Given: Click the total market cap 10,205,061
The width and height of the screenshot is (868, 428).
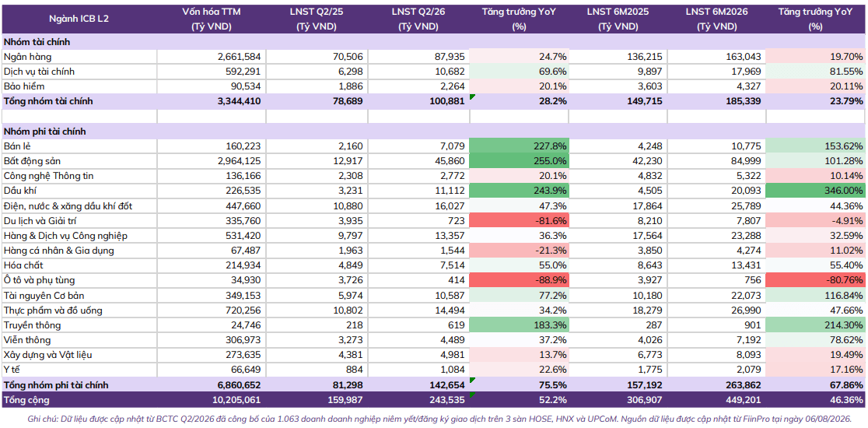Looking at the screenshot, I should [x=236, y=400].
